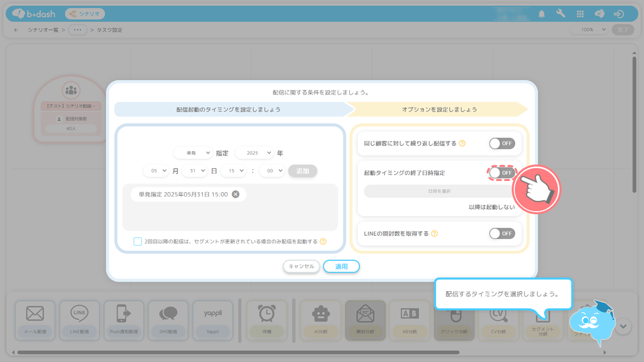Screen dimensions: 644x362
Task: Open the wrench settings icon
Action: (560, 14)
